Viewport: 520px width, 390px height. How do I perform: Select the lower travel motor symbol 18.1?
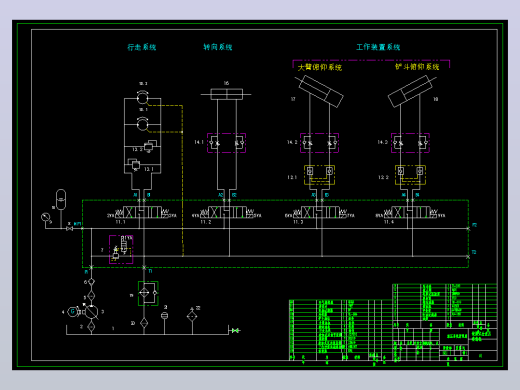point(142,124)
